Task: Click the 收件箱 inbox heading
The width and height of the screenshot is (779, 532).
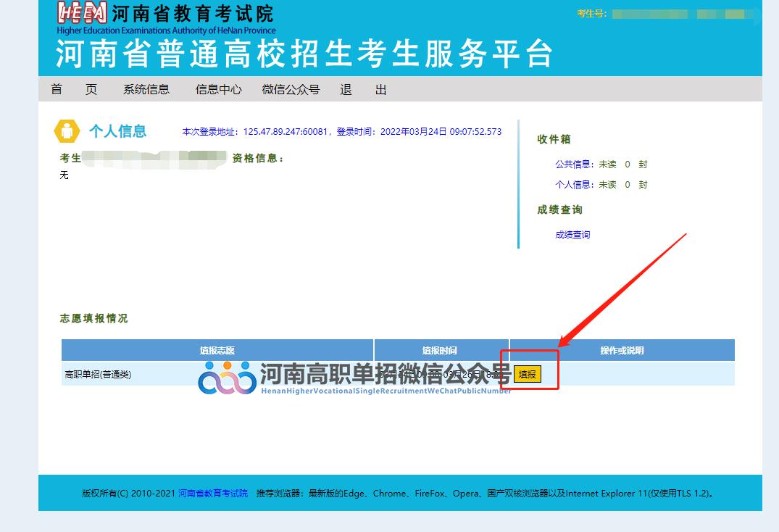Action: [x=556, y=139]
